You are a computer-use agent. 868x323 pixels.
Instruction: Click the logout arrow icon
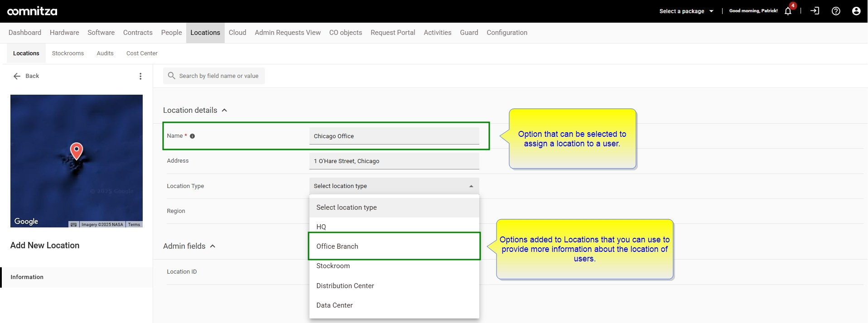point(815,11)
